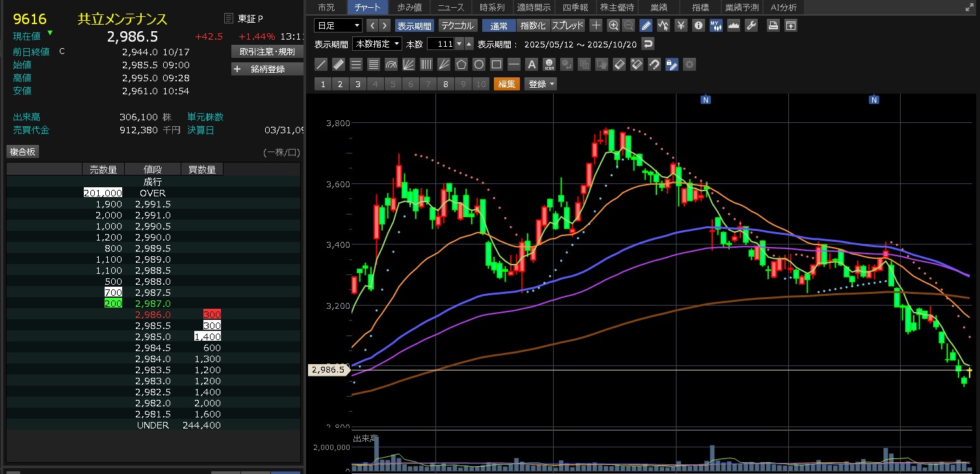Click the 銘柄登録 button
Screen dimensions: 980x474
[267, 69]
